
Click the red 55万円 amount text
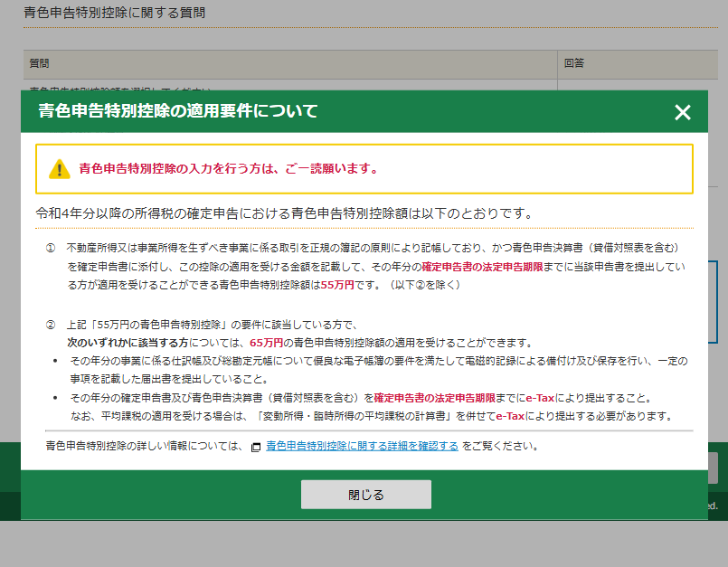coord(336,284)
